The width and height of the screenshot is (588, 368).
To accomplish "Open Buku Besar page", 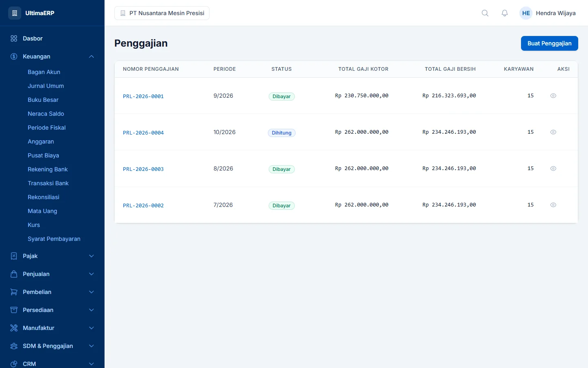I will click(43, 100).
